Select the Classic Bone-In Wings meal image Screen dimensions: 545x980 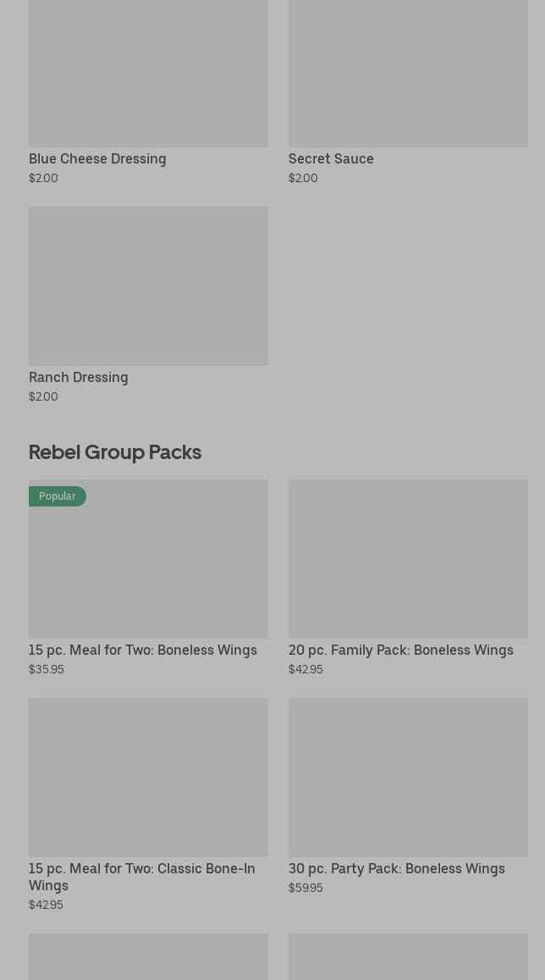(148, 777)
